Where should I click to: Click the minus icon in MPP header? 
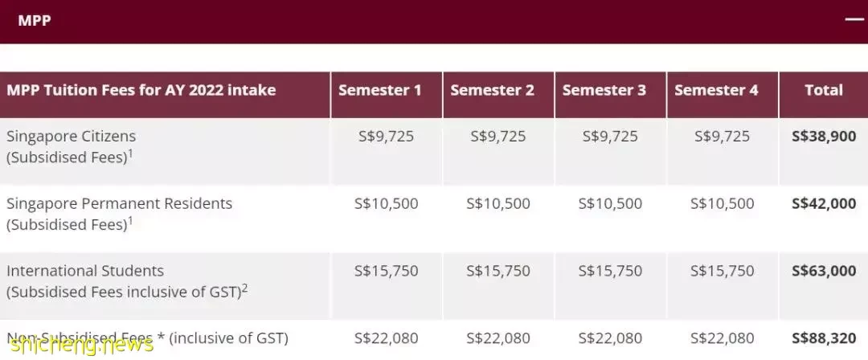click(x=854, y=20)
